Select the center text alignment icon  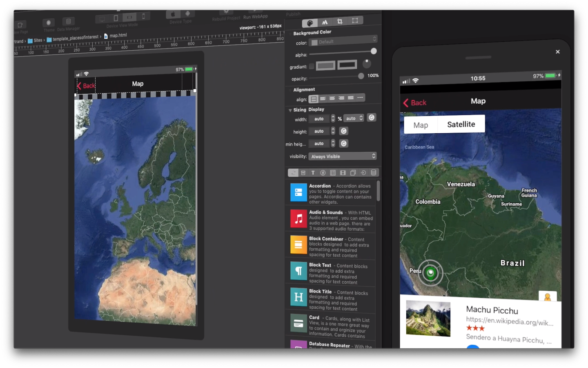(x=332, y=98)
